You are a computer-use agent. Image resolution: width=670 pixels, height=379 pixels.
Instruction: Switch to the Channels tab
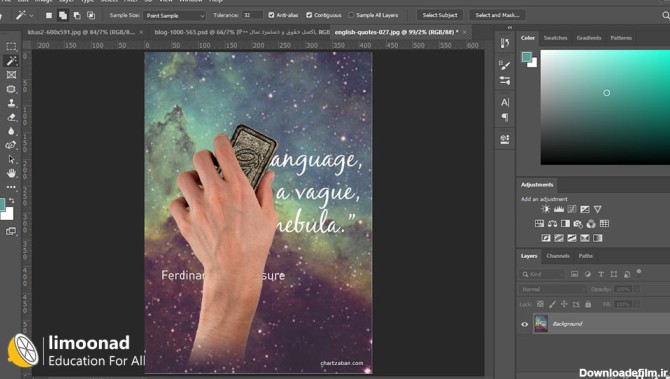[558, 256]
